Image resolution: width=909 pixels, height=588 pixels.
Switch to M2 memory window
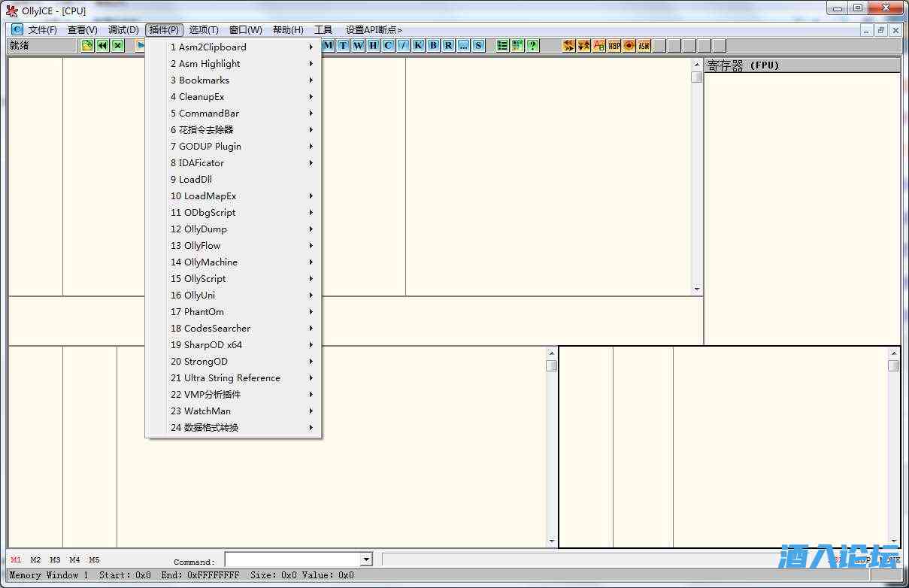[35, 560]
